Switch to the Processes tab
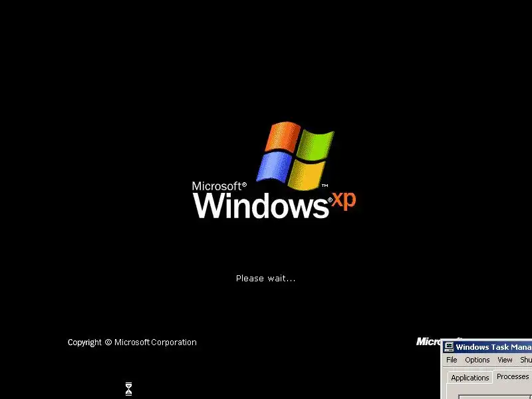532x399 pixels. (512, 377)
